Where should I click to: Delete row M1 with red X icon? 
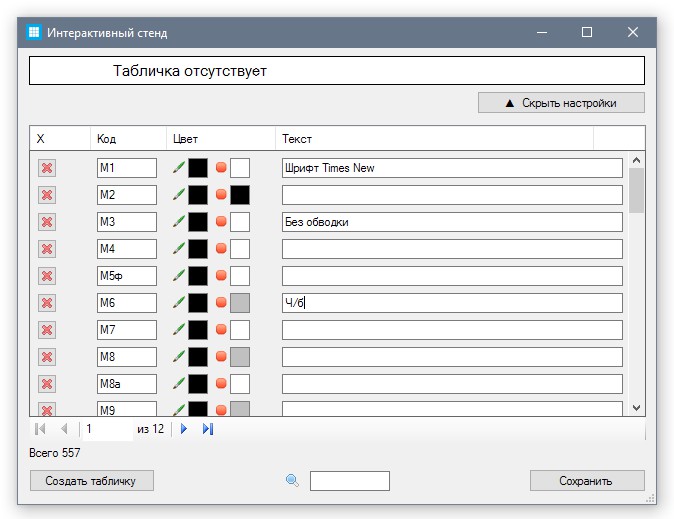pyautogui.click(x=47, y=168)
